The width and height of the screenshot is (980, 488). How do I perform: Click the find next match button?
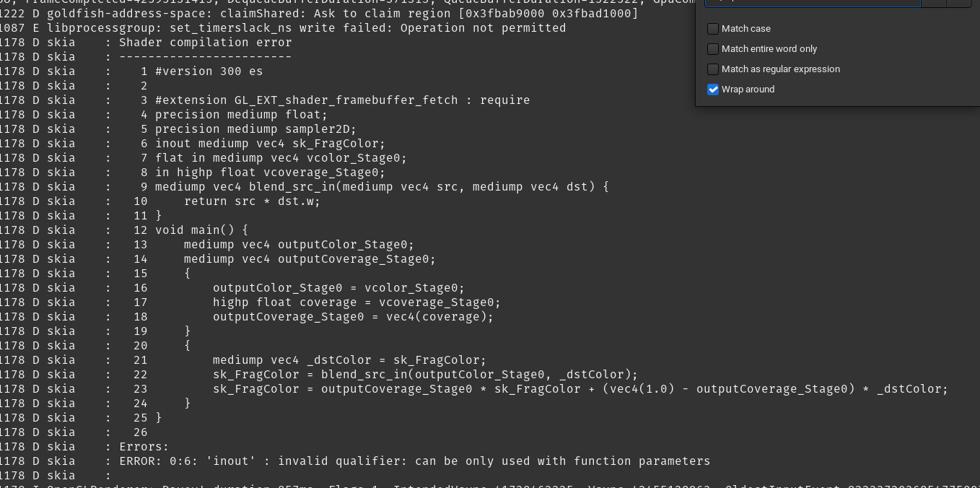(959, 2)
